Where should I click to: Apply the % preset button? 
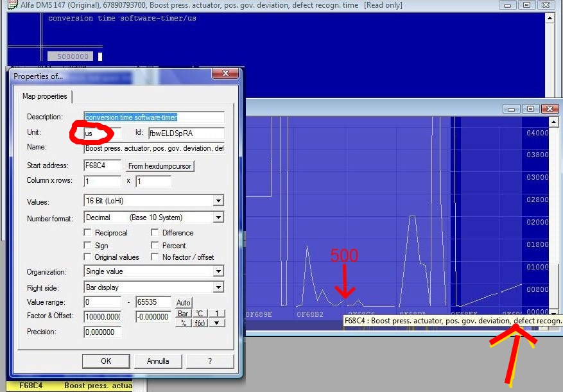[x=183, y=323]
